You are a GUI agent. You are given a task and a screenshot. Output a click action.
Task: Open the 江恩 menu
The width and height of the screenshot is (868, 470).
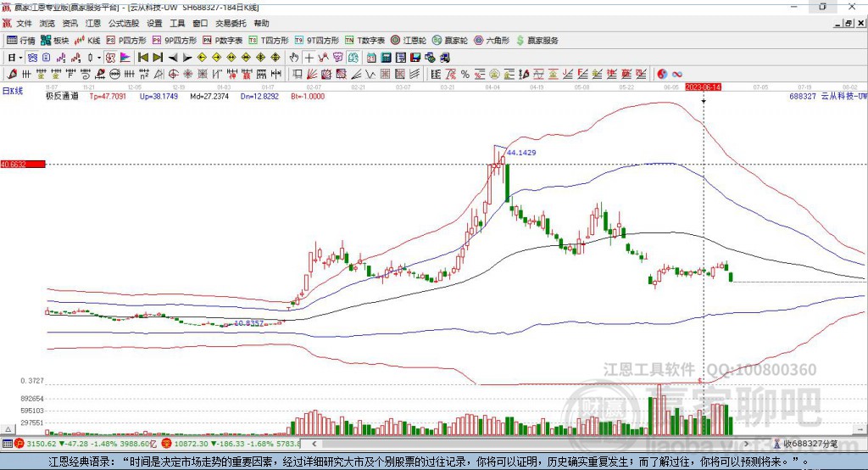tap(93, 23)
